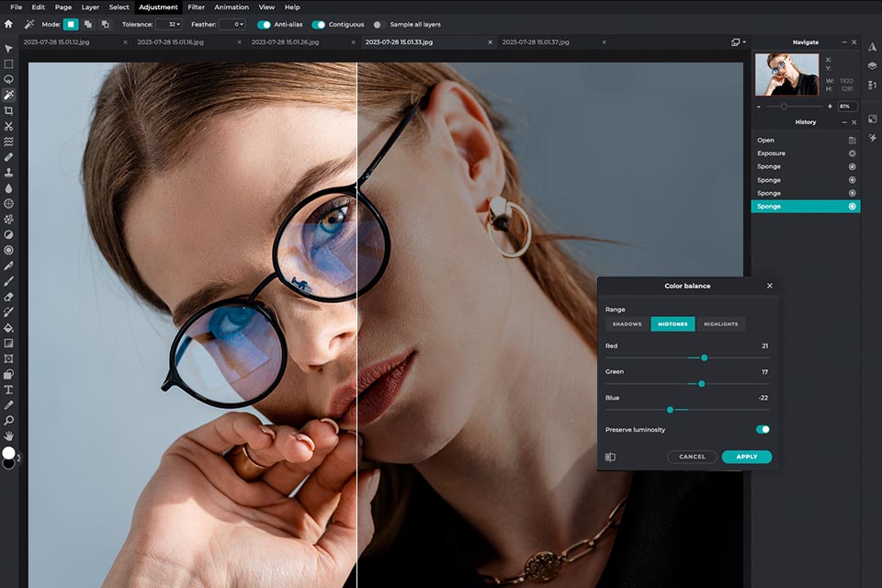This screenshot has height=588, width=882.
Task: Click the navigator image thumbnail
Action: pos(786,74)
